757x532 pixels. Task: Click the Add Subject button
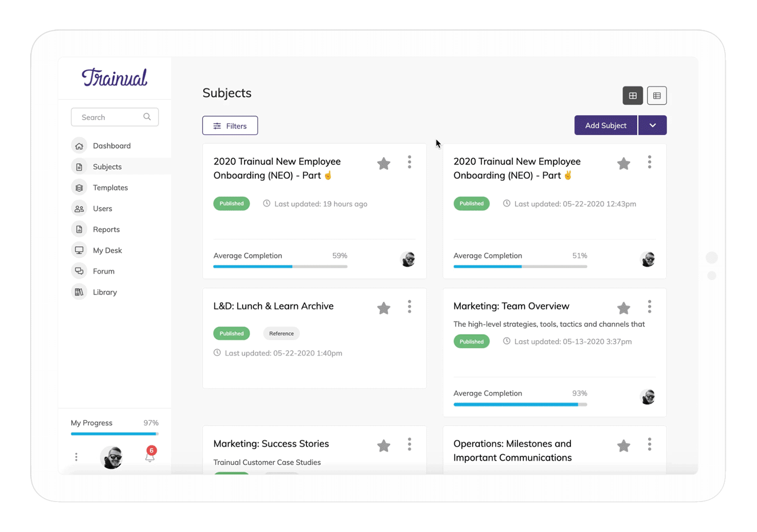[x=606, y=125]
